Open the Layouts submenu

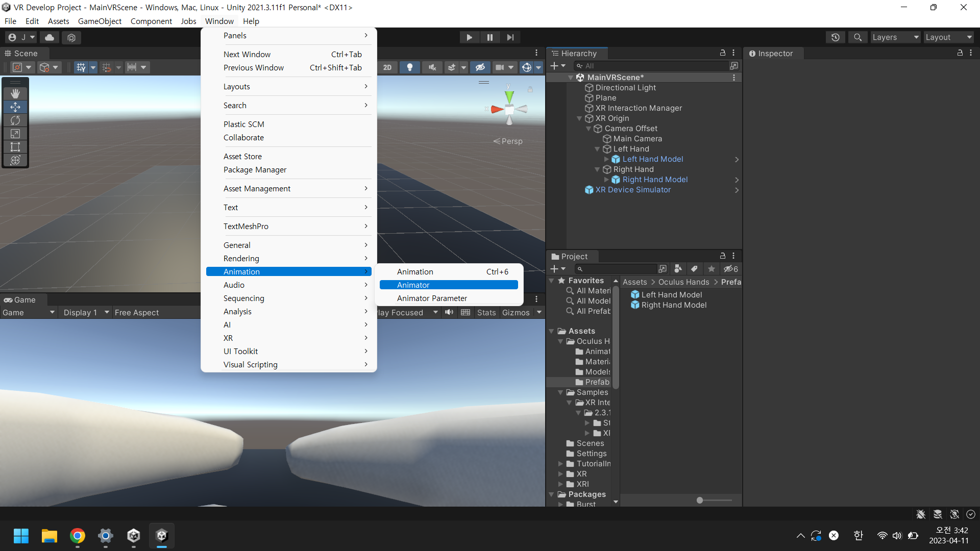[x=289, y=86]
